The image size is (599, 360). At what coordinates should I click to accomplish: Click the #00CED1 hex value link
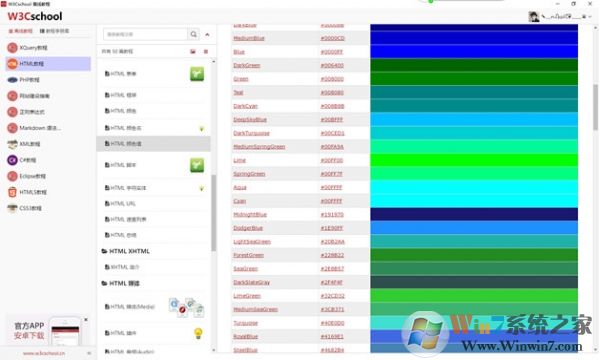click(x=332, y=133)
